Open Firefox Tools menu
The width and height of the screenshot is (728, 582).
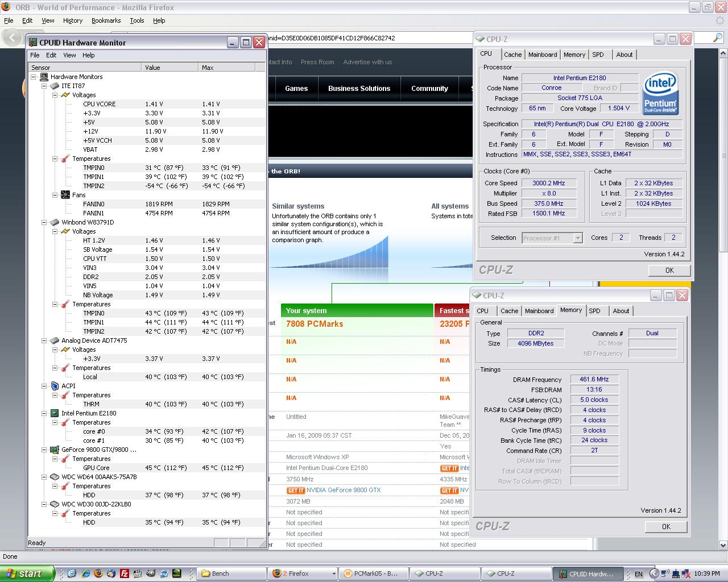click(x=137, y=20)
